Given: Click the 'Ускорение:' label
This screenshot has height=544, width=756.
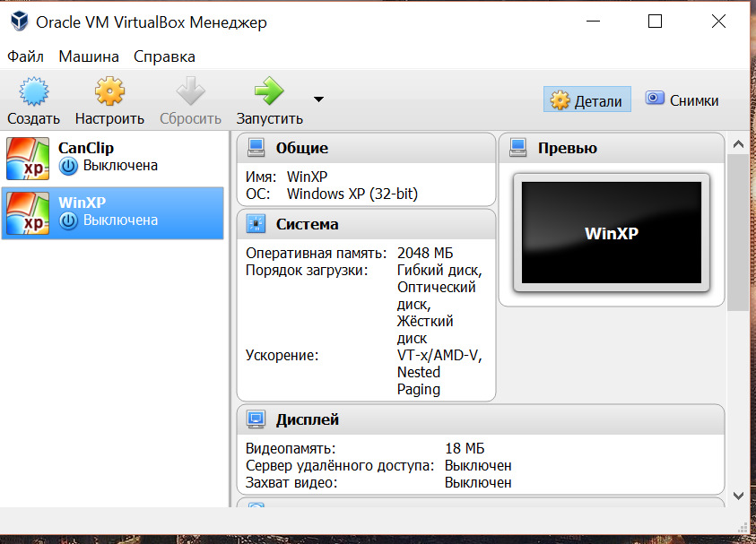Looking at the screenshot, I should [x=282, y=356].
